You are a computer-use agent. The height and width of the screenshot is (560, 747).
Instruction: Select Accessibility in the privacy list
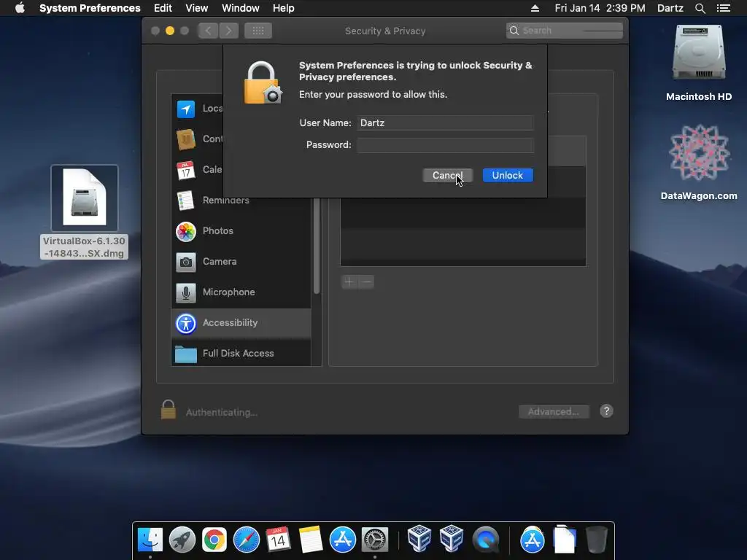tap(241, 323)
